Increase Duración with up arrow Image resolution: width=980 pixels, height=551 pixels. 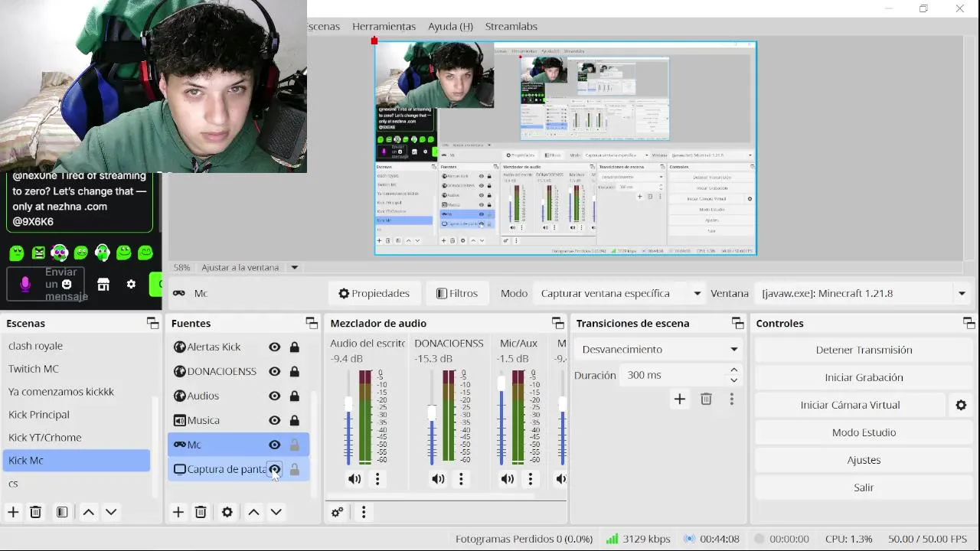(x=733, y=370)
